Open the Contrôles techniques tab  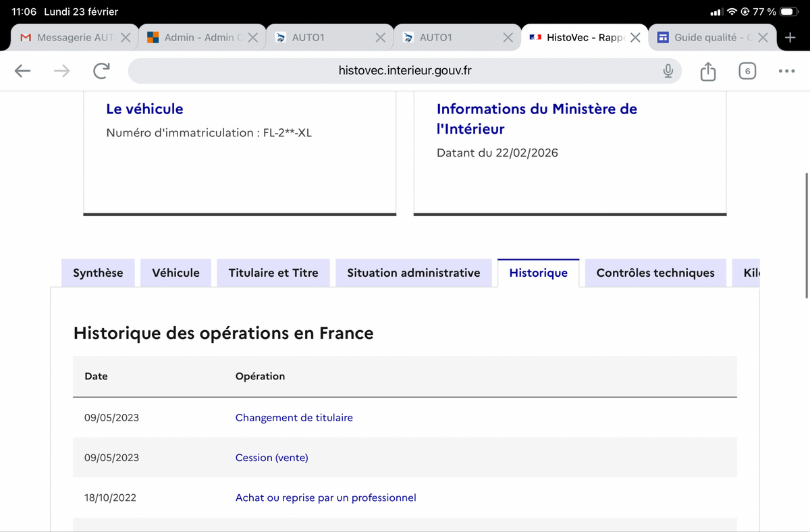[655, 273]
